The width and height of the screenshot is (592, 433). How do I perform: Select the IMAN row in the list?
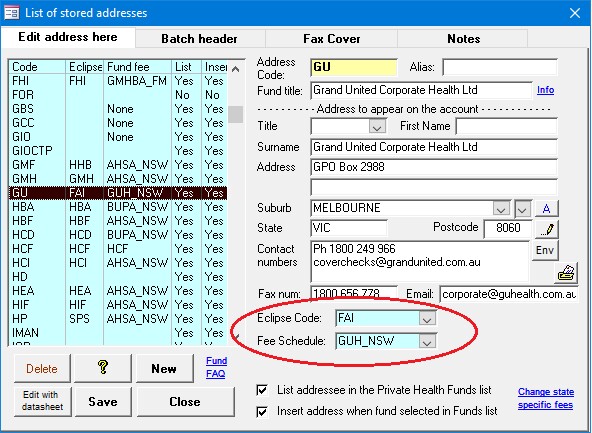(118, 332)
